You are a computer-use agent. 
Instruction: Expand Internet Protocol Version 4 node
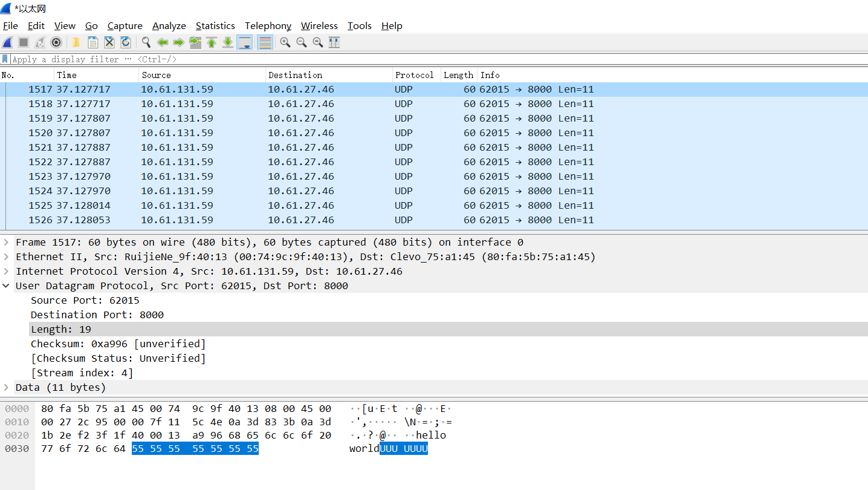pyautogui.click(x=6, y=271)
